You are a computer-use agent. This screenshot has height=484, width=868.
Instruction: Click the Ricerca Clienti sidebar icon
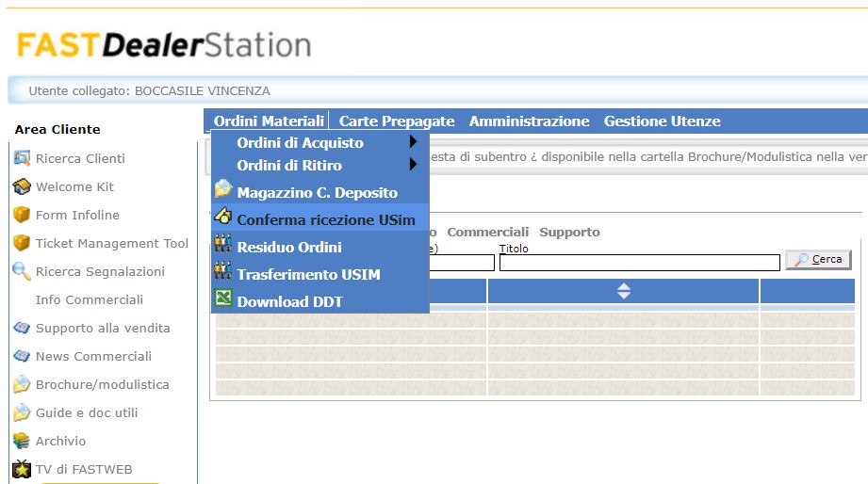pos(22,158)
